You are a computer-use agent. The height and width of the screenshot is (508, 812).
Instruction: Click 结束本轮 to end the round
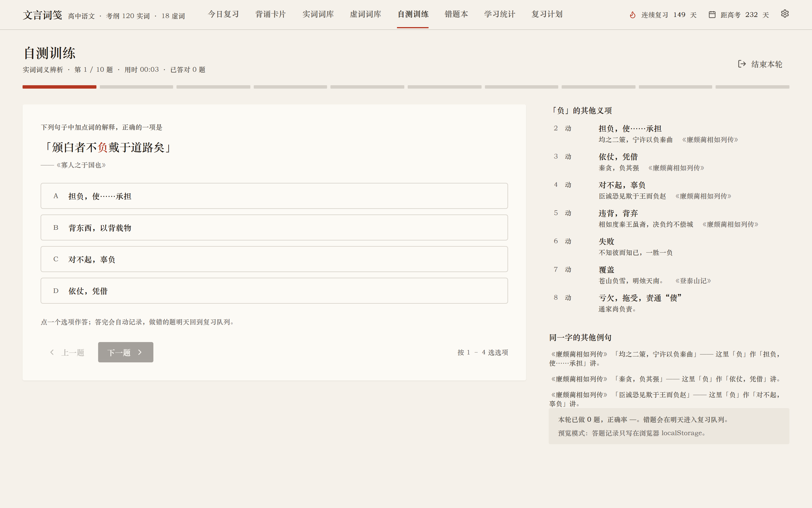760,64
